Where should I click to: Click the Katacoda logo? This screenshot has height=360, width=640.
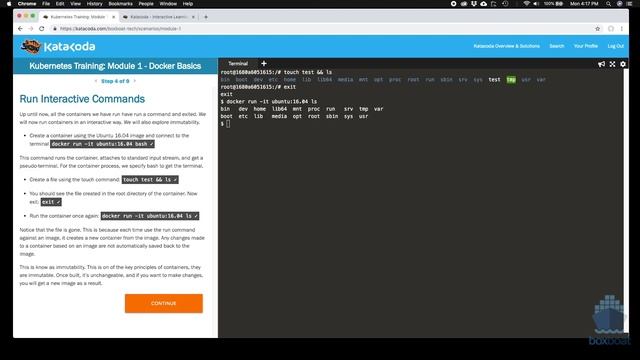tap(58, 47)
